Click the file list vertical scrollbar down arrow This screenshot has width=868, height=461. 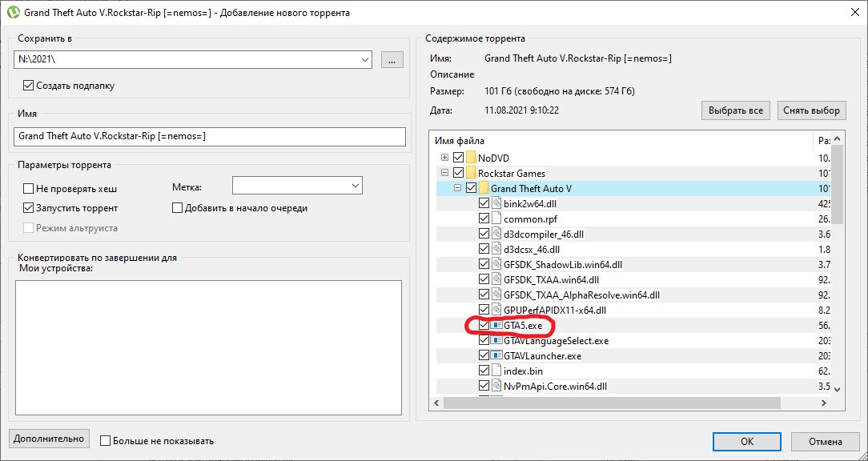(837, 389)
